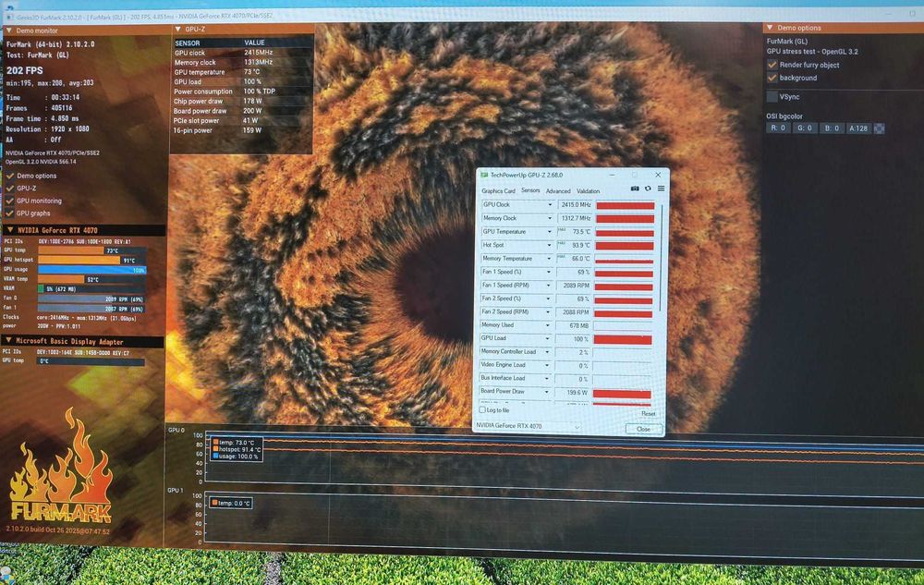Open the Board Power Draw dropdown
This screenshot has height=585, width=924.
[x=546, y=392]
